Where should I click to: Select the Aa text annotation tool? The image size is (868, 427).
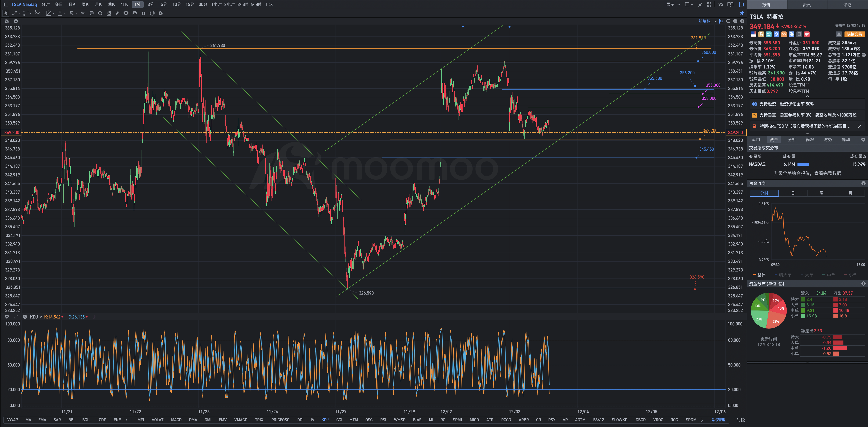tap(83, 13)
